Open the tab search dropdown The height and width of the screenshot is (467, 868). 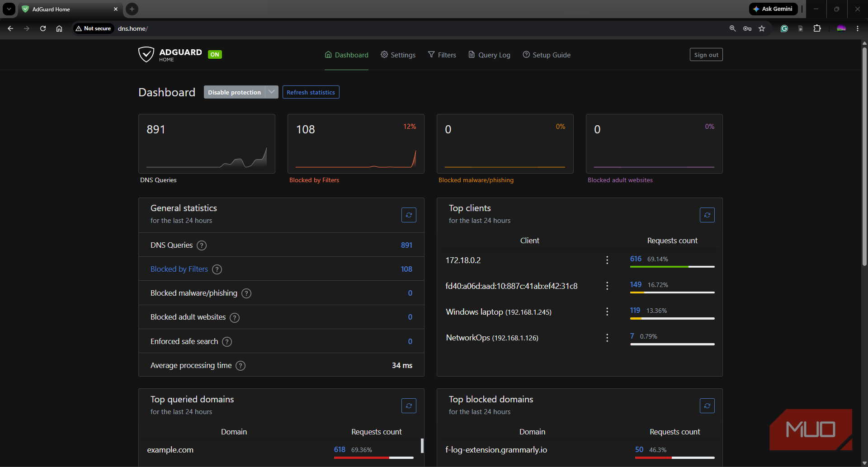tap(9, 9)
